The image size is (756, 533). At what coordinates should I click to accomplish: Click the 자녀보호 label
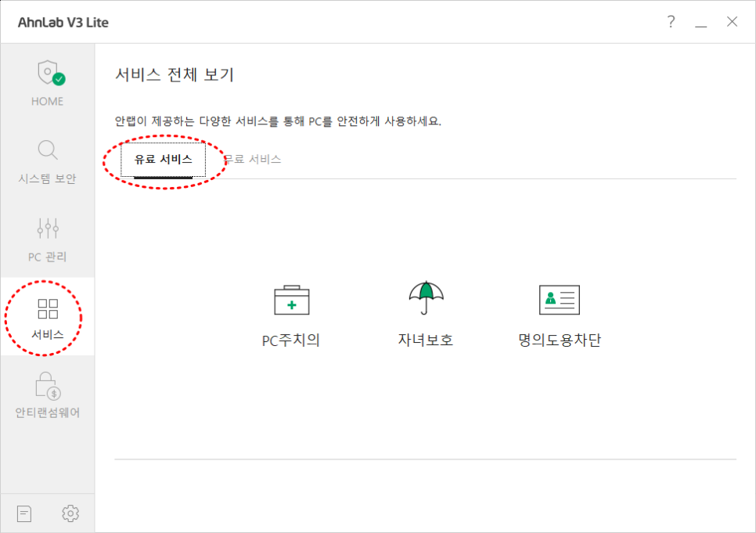(425, 340)
